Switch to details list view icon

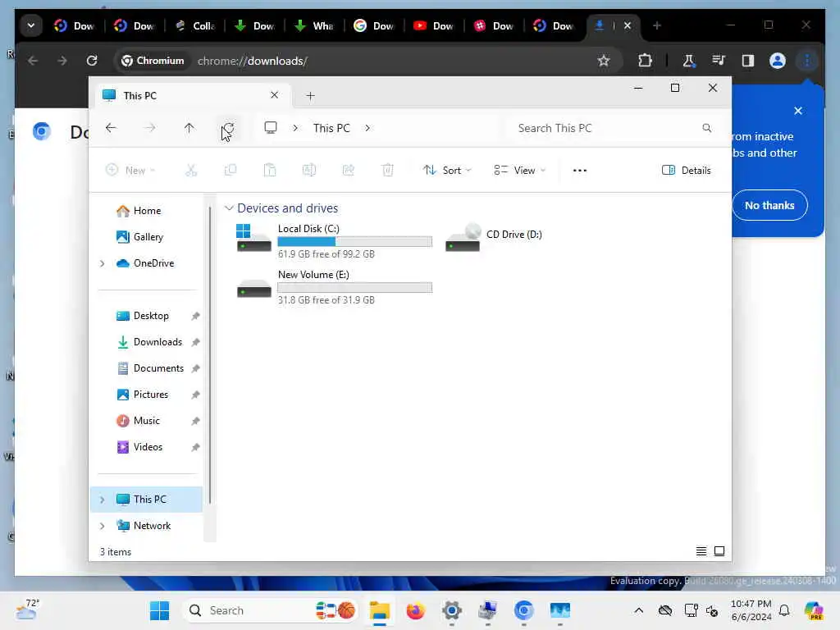pyautogui.click(x=701, y=551)
